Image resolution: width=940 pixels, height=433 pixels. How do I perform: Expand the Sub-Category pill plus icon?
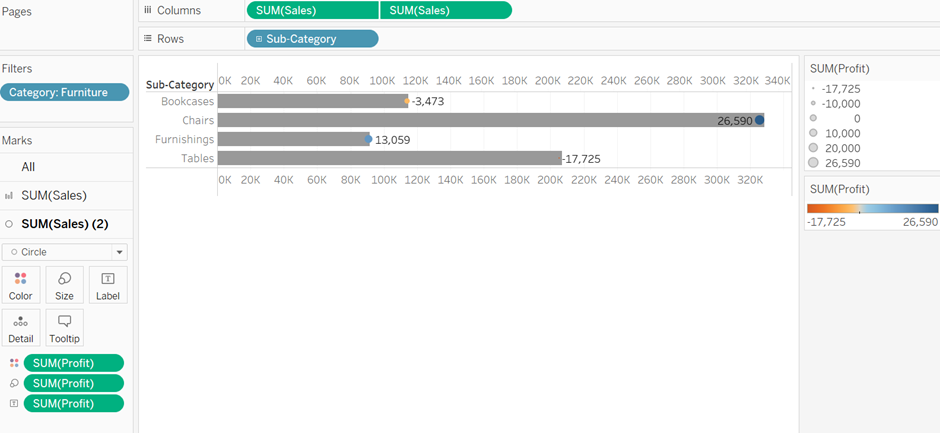259,39
